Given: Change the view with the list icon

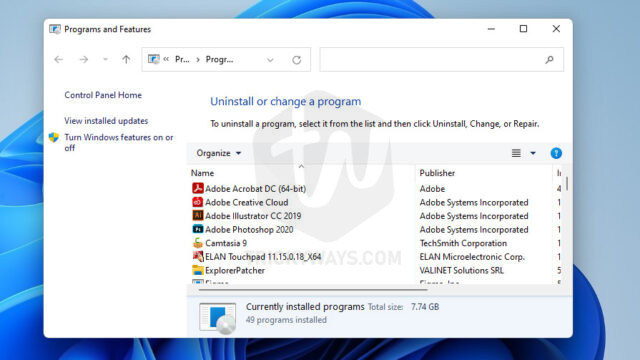Looking at the screenshot, I should pyautogui.click(x=516, y=153).
